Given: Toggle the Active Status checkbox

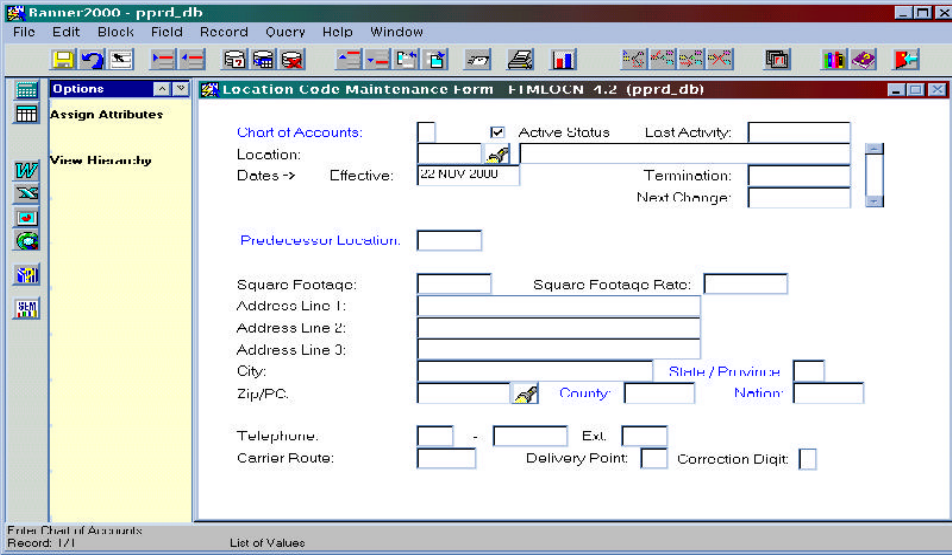Looking at the screenshot, I should click(x=497, y=132).
